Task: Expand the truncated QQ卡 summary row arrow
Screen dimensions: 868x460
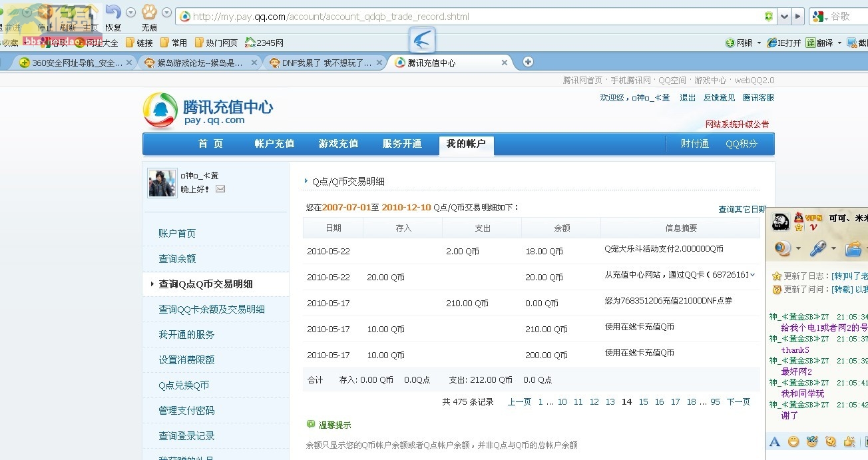Action: click(x=752, y=275)
